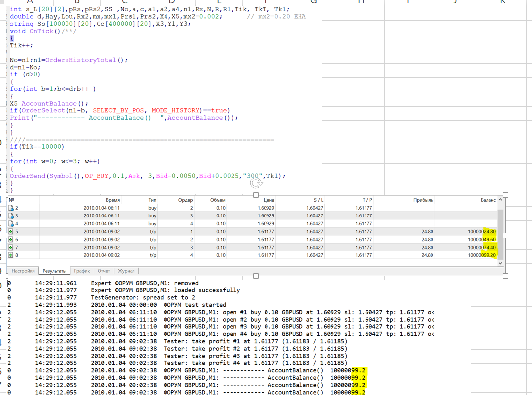The width and height of the screenshot is (532, 395).
Task: Click the 'X5=AccountBalance();' code line
Action: tap(49, 103)
